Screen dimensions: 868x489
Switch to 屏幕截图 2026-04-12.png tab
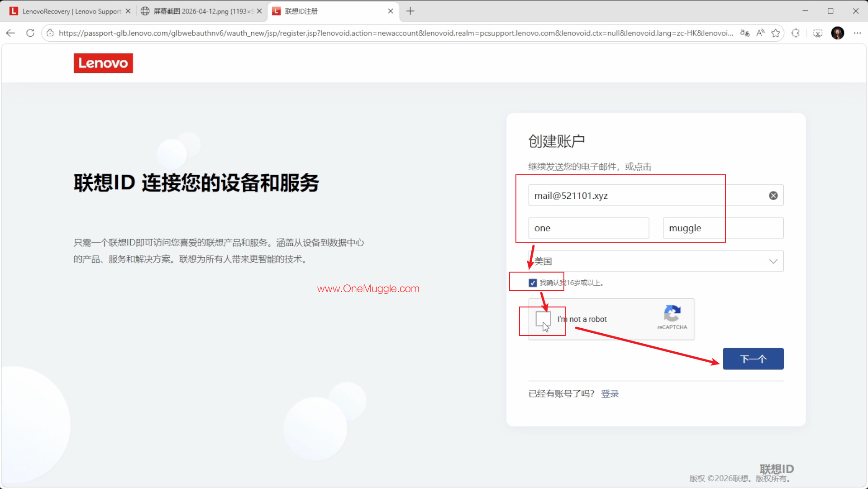click(202, 11)
